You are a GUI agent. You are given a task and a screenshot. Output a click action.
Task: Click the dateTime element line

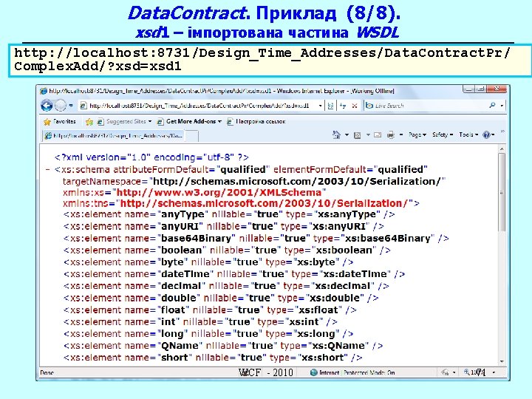click(x=234, y=274)
